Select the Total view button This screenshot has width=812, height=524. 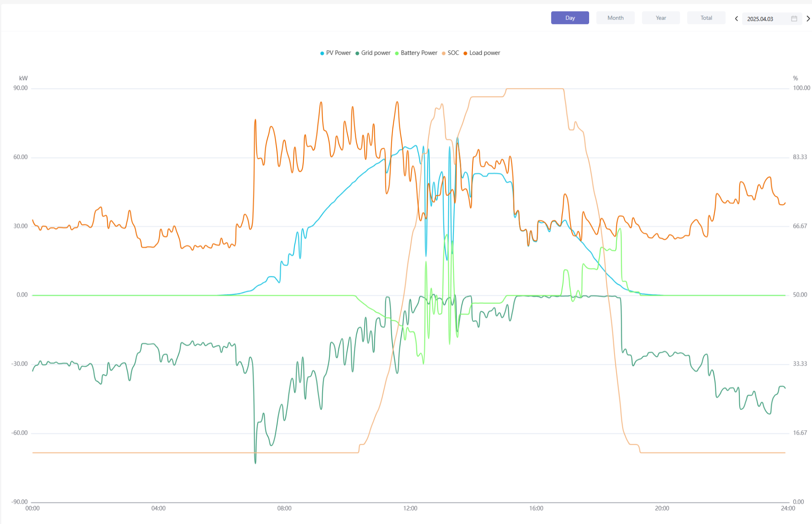pos(706,18)
